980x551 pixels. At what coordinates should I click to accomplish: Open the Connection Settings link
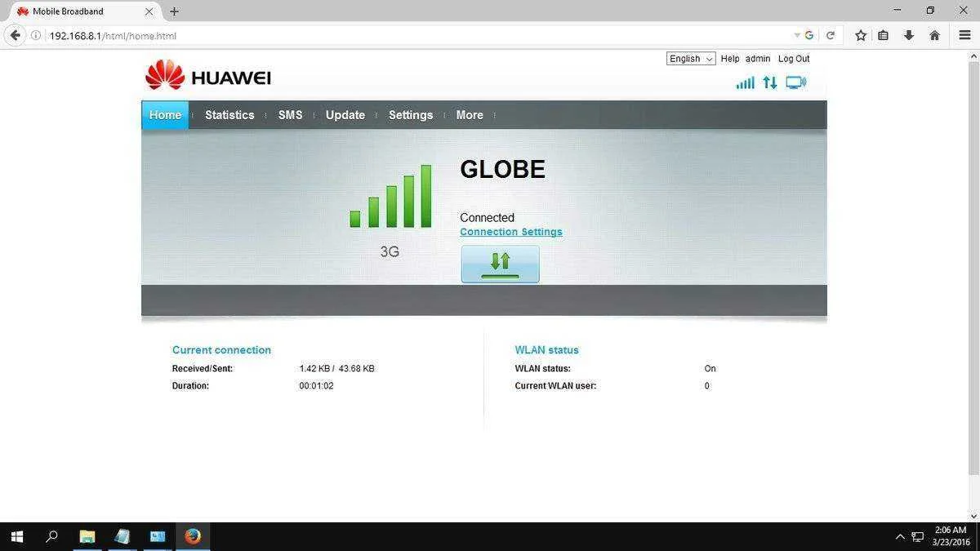point(511,232)
